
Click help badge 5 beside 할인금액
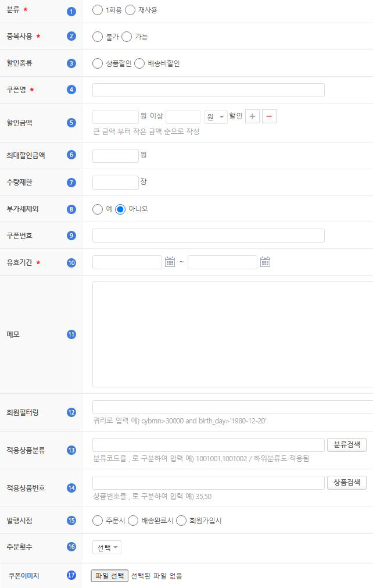point(71,123)
